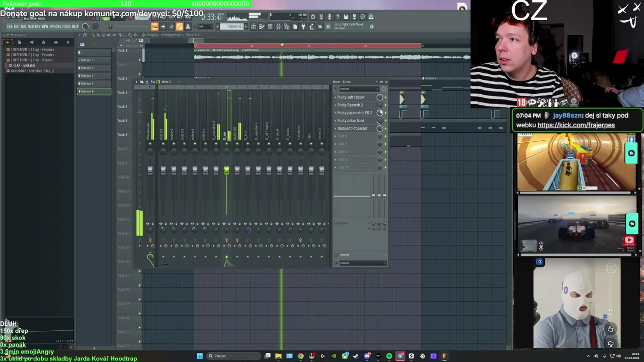Click the Subway Surfers video thumbnail
The image size is (644, 362).
point(576,162)
